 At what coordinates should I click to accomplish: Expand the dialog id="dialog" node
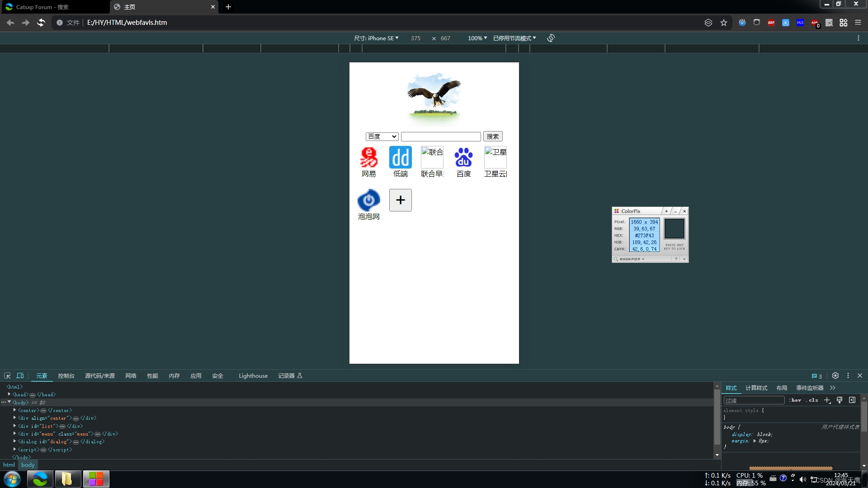point(14,441)
